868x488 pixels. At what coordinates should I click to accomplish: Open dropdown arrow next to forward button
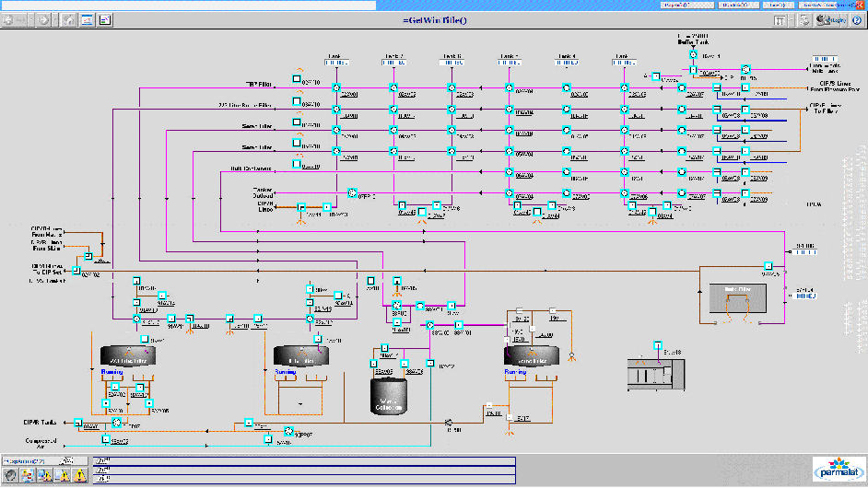pyautogui.click(x=56, y=19)
